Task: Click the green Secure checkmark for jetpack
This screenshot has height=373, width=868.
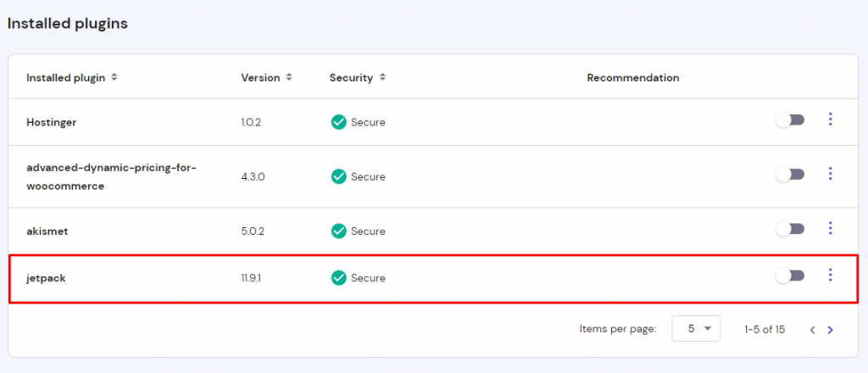Action: tap(339, 277)
